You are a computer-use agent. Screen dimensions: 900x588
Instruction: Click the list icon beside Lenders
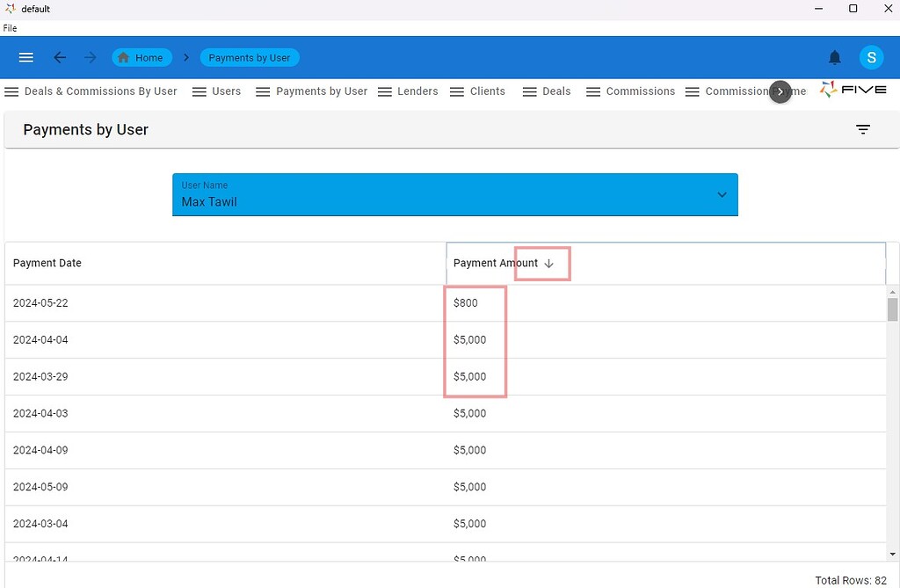384,91
